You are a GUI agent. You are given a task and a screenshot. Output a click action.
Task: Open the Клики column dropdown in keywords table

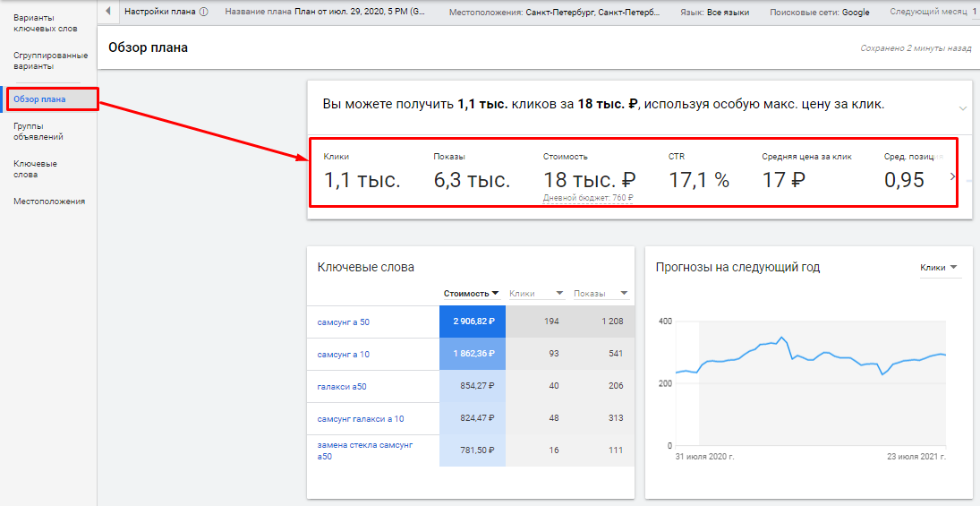pyautogui.click(x=536, y=294)
